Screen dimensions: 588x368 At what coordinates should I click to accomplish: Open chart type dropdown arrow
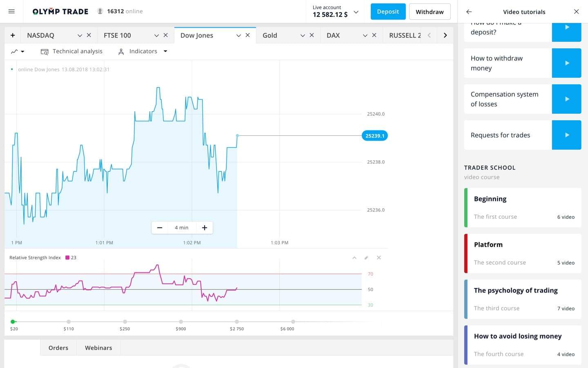22,52
